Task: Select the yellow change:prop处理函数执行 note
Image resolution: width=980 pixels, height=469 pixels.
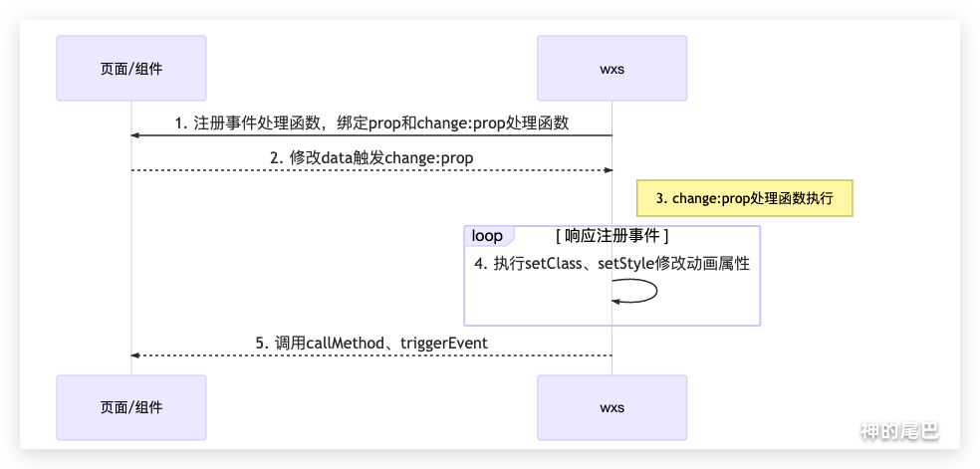Action: click(x=745, y=198)
